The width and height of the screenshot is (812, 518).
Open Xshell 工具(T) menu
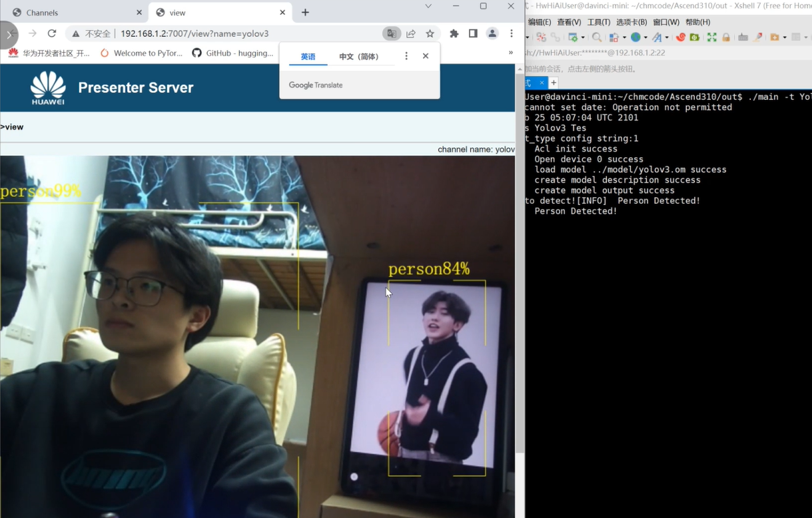(598, 22)
